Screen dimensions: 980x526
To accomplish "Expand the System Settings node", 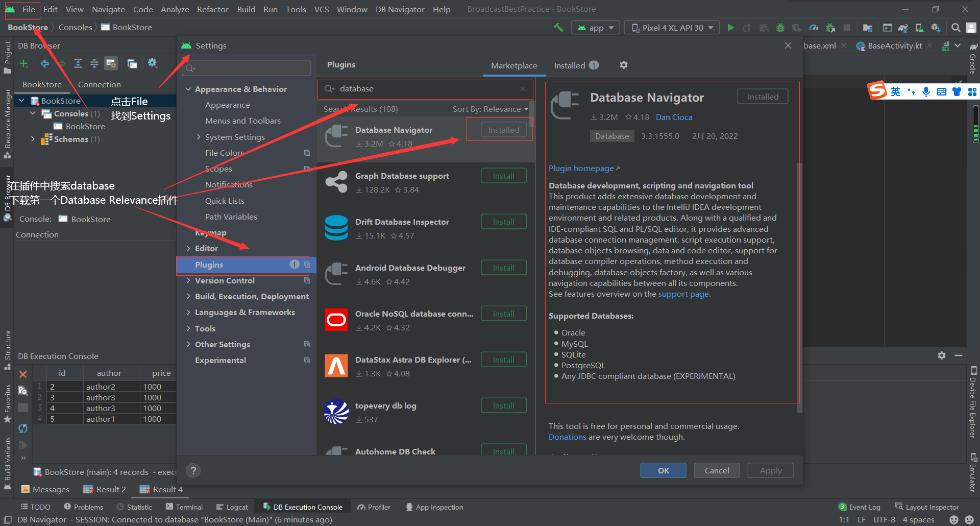I will (x=199, y=137).
